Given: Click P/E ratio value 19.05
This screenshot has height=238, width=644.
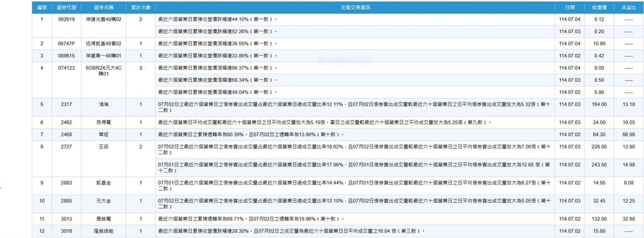Looking at the screenshot, I should 628,123.
